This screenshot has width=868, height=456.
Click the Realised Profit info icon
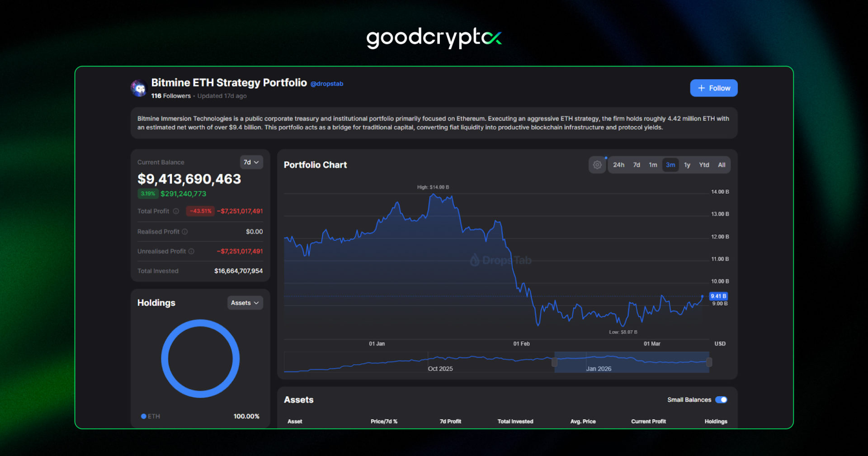pos(185,231)
